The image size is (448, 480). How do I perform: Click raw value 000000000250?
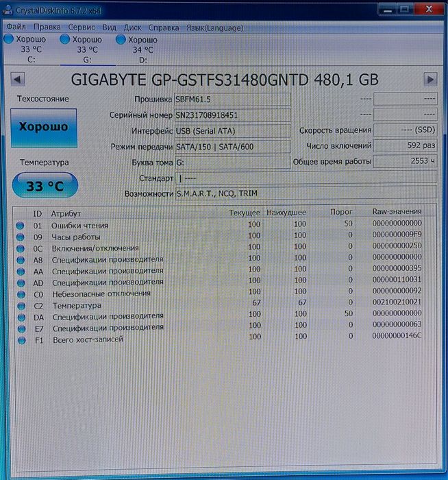[x=397, y=245]
